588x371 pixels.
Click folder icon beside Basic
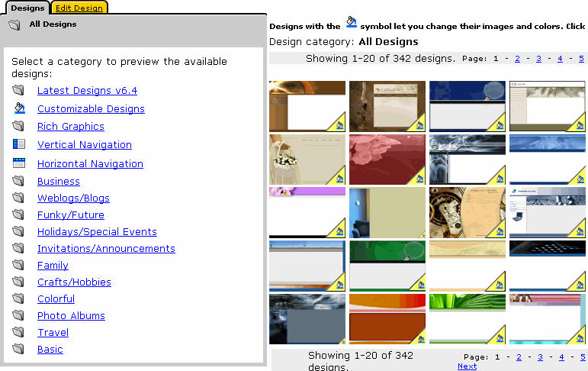[x=18, y=349]
